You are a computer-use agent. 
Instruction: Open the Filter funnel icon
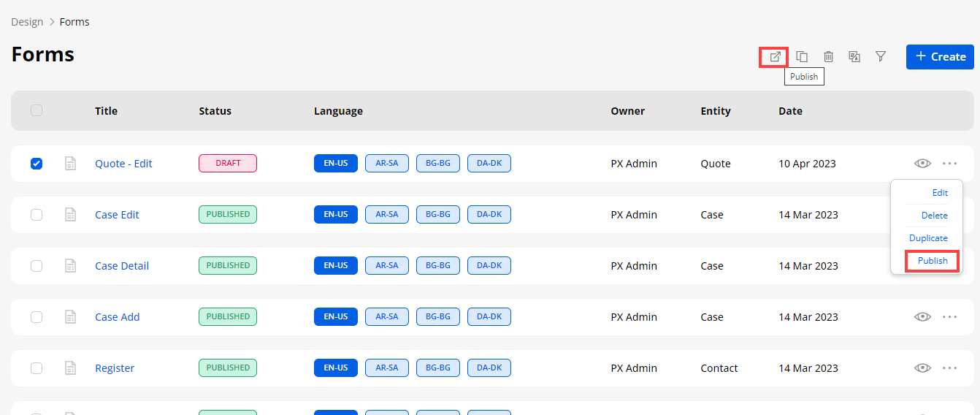881,57
